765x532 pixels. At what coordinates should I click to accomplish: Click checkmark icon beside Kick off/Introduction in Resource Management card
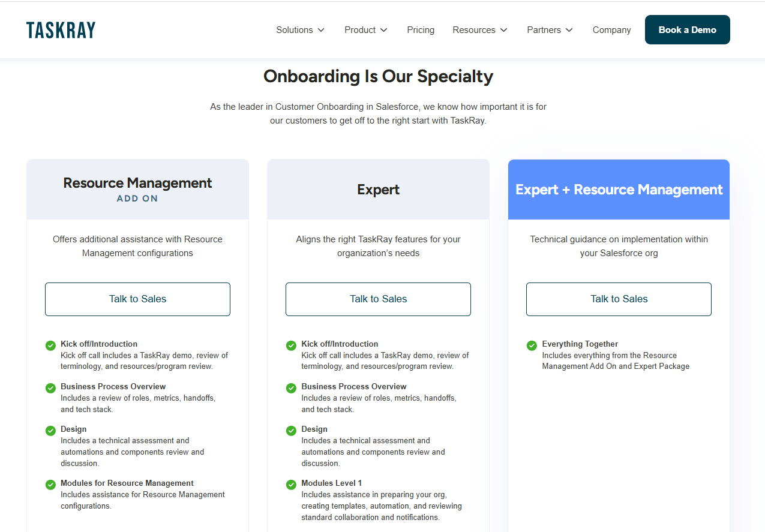[x=51, y=345]
